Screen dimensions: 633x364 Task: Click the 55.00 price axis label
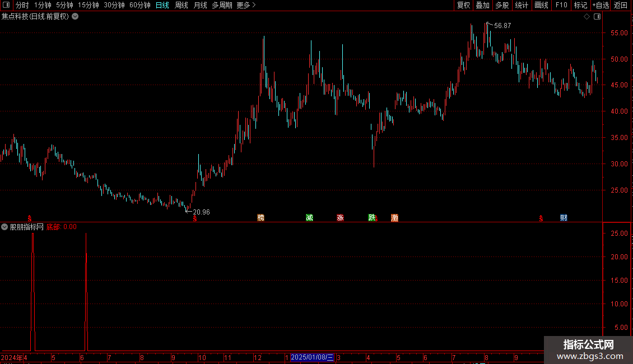619,32
